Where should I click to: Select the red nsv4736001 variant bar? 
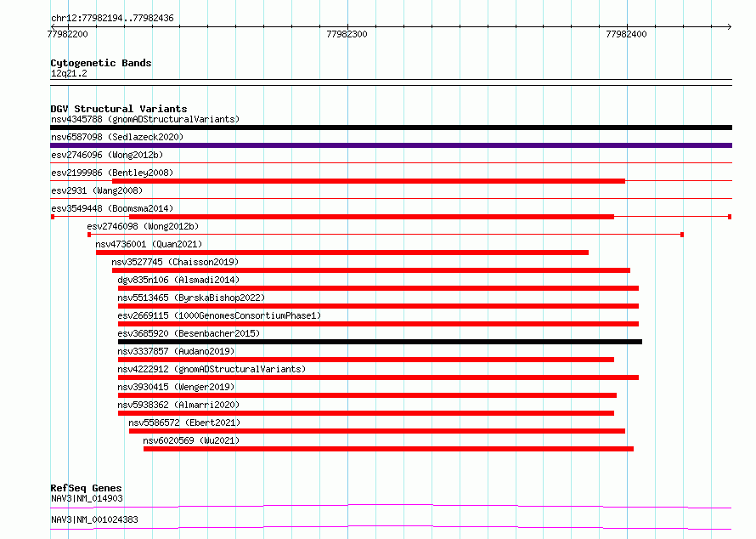341,252
